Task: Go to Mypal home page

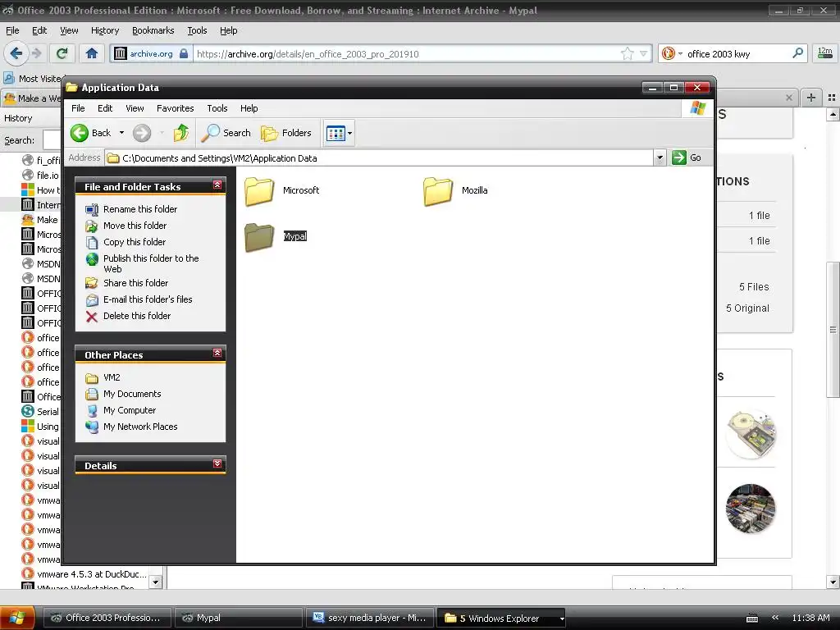Action: (x=92, y=53)
